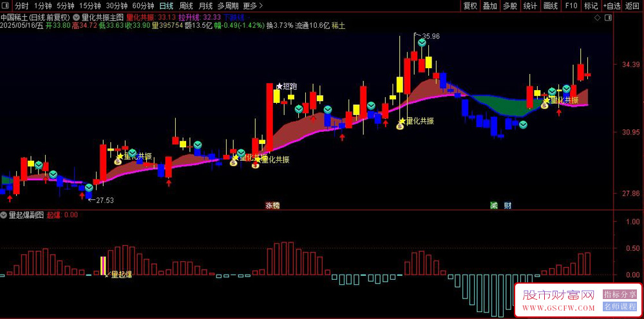
Task: Select the 5分钟 period tab
Action: [65, 6]
